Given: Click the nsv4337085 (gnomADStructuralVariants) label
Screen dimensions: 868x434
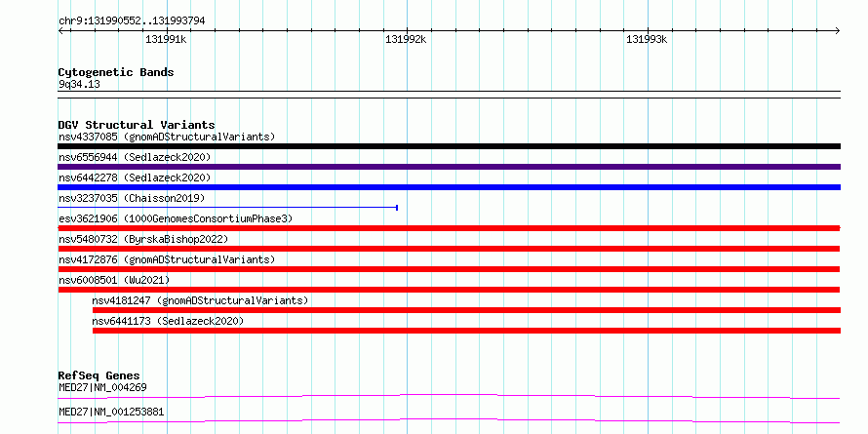Looking at the screenshot, I should point(167,137).
